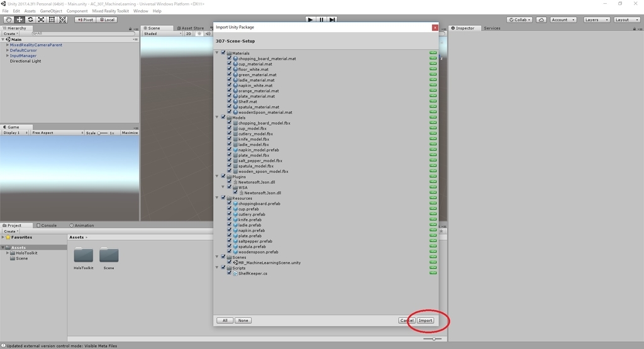This screenshot has width=644, height=349.
Task: Click the HoloToolkit folder thumbnail
Action: pyautogui.click(x=84, y=255)
